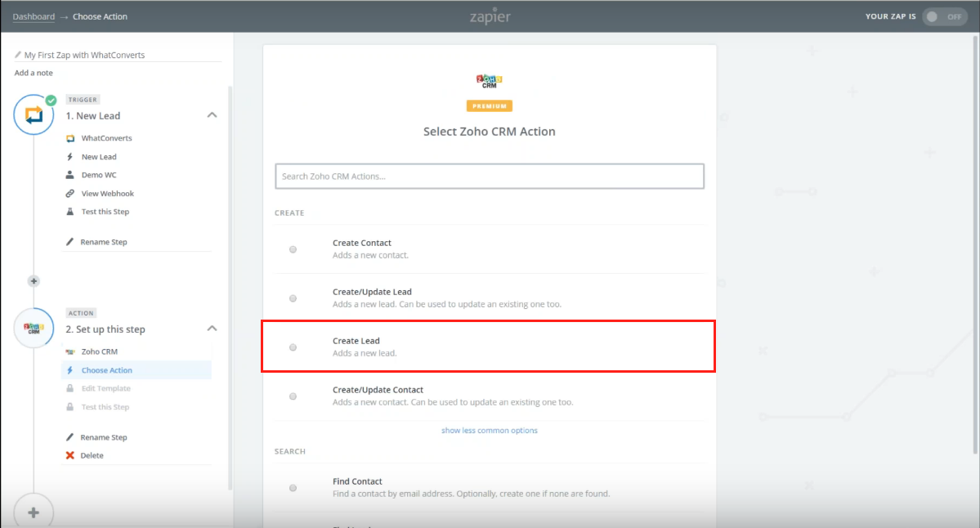Click the pencil icon for action Rename Step
Screen dimensions: 980x528
[70, 437]
